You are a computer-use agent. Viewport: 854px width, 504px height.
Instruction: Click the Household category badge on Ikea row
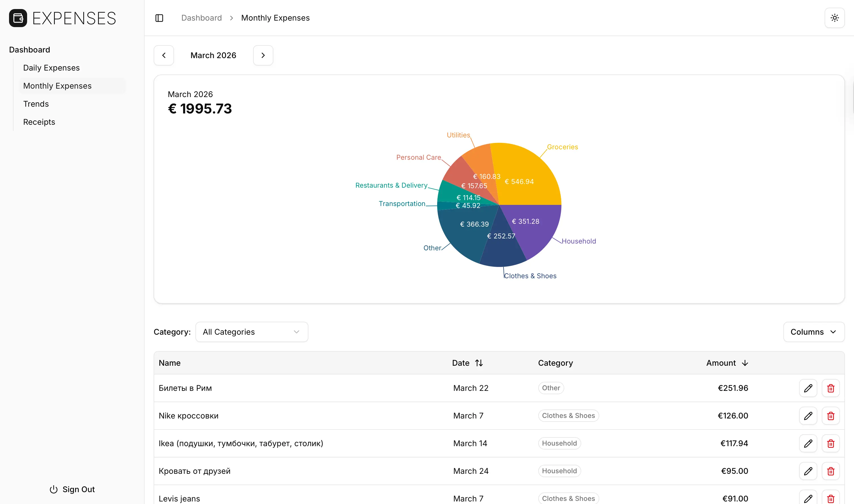click(559, 443)
